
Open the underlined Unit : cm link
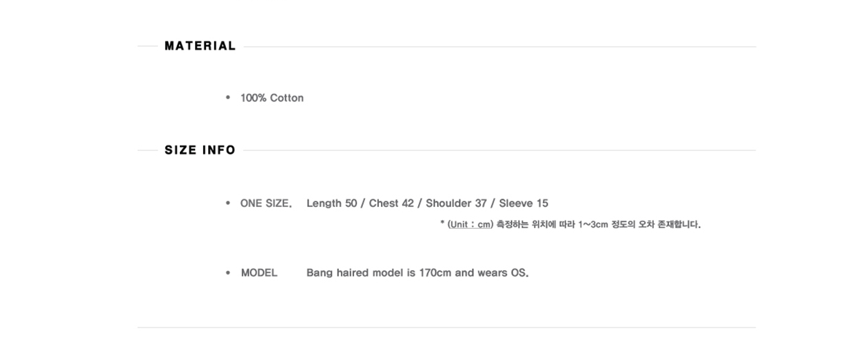tap(471, 224)
